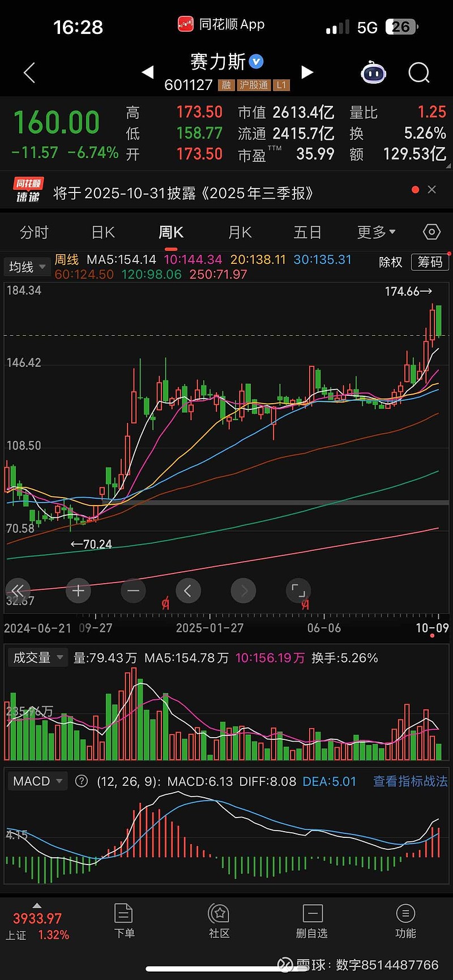This screenshot has width=453, height=980.
Task: Tap the 筹码 chip distribution button
Action: tap(430, 262)
